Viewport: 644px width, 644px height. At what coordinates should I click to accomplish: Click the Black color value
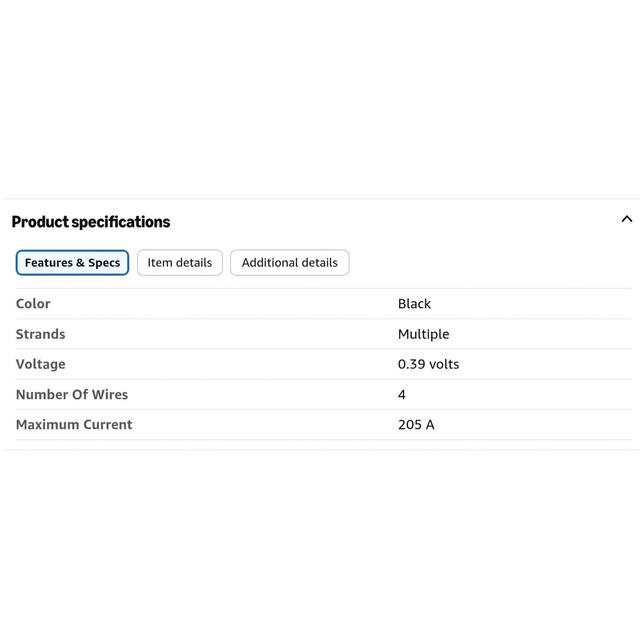pyautogui.click(x=414, y=304)
